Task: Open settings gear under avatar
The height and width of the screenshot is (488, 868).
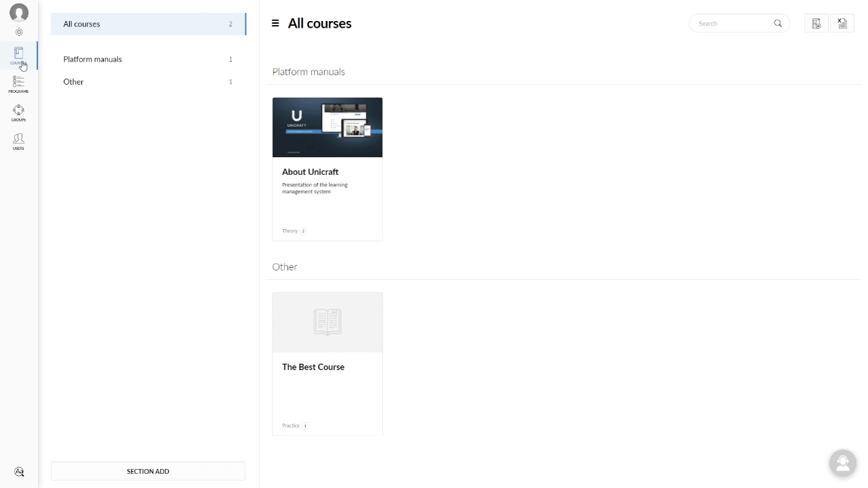Action: tap(19, 32)
